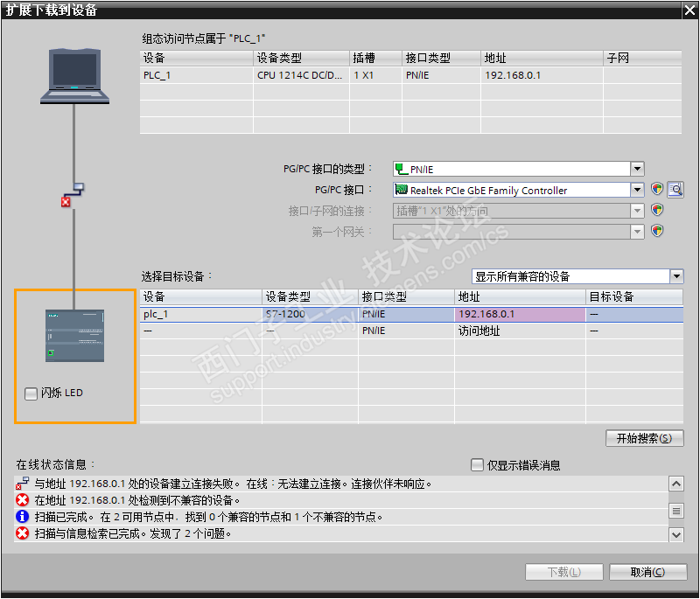The width and height of the screenshot is (700, 599).
Task: Click the shield icon beside interface/subnet connection
Action: point(657,210)
